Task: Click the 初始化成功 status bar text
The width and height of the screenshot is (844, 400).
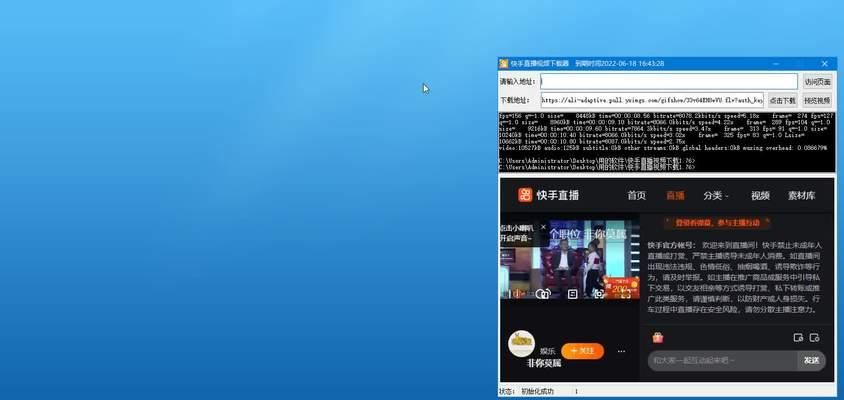Action: point(537,391)
